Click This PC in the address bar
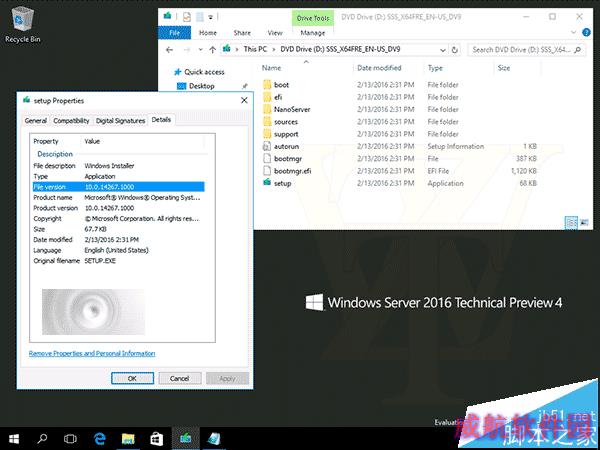 tap(255, 49)
